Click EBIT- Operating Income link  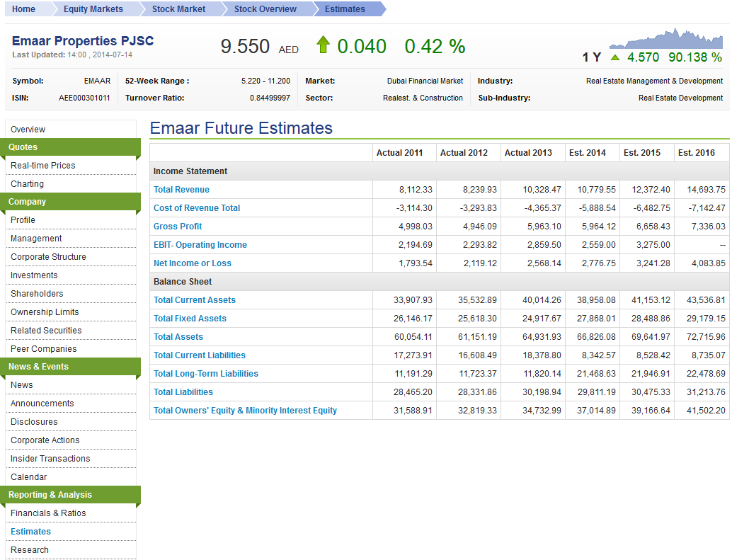pyautogui.click(x=200, y=245)
